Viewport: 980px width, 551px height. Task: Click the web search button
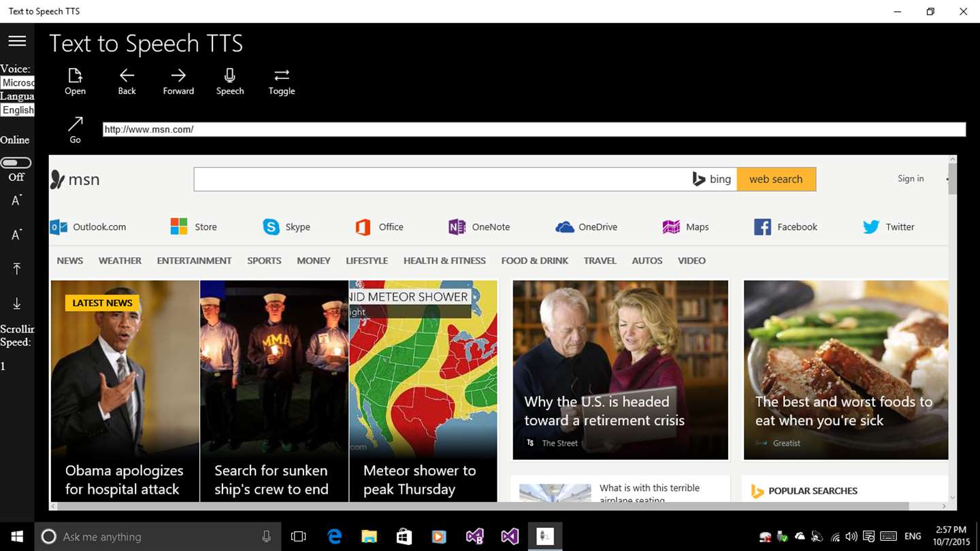pyautogui.click(x=776, y=180)
